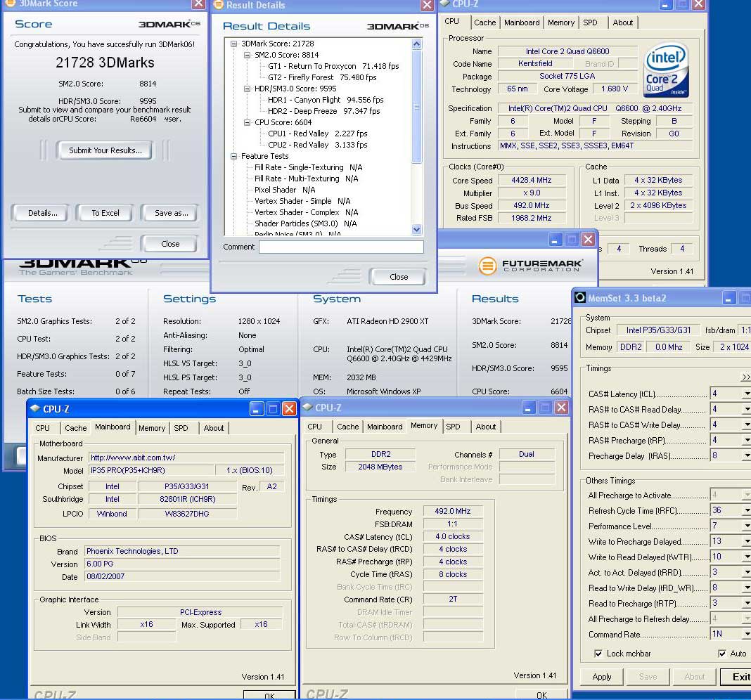The width and height of the screenshot is (751, 700).
Task: Click the Frequency value 492.0 MHz
Action: (453, 511)
